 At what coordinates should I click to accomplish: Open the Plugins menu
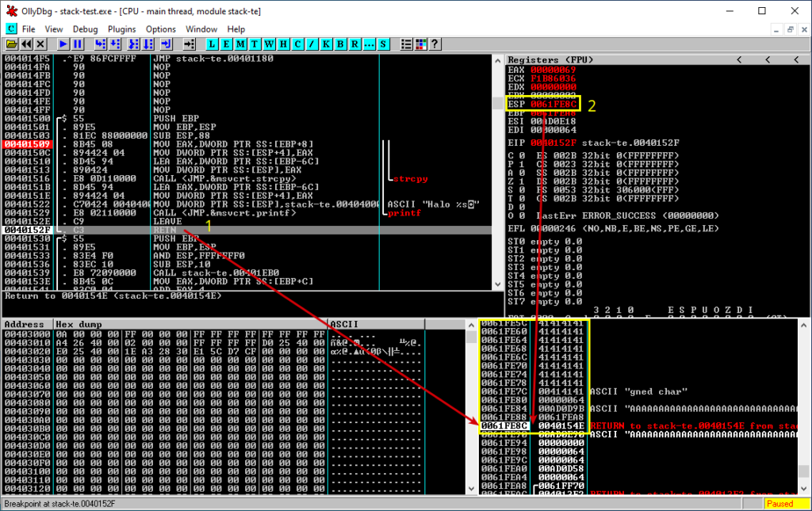121,29
